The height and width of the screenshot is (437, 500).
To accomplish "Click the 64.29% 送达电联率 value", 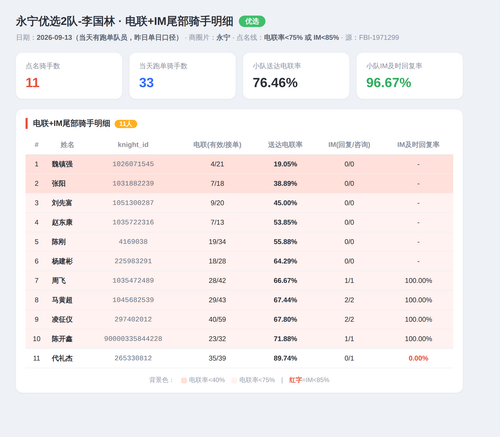I will (x=285, y=261).
